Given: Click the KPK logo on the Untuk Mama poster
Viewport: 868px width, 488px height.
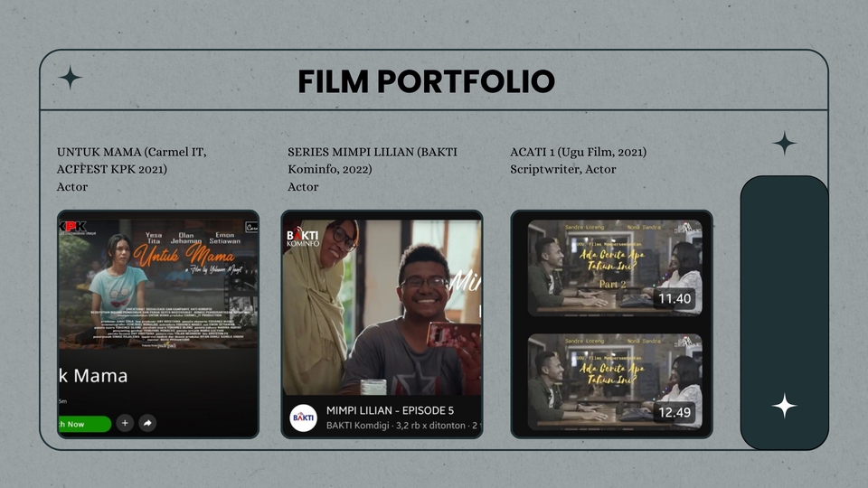Looking at the screenshot, I should [74, 226].
